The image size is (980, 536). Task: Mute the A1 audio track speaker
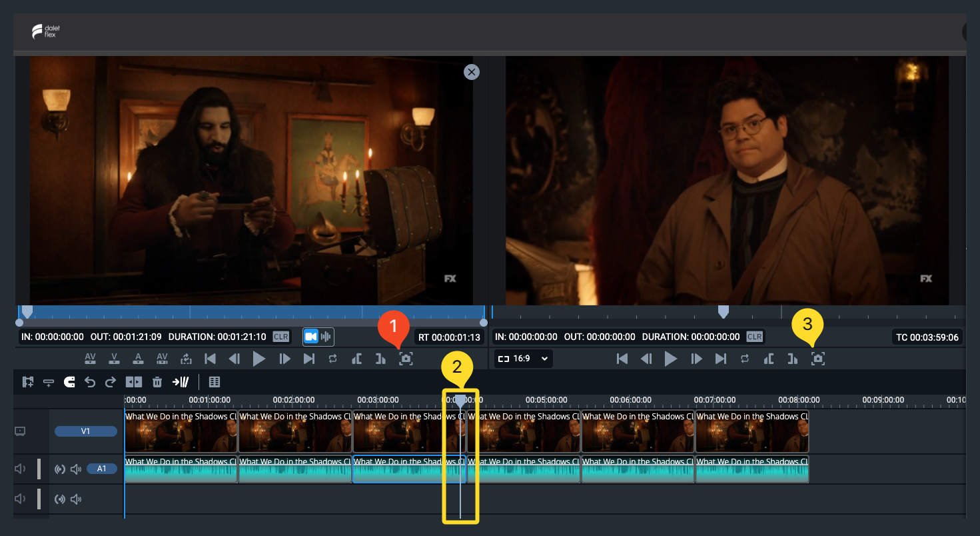[x=75, y=469]
